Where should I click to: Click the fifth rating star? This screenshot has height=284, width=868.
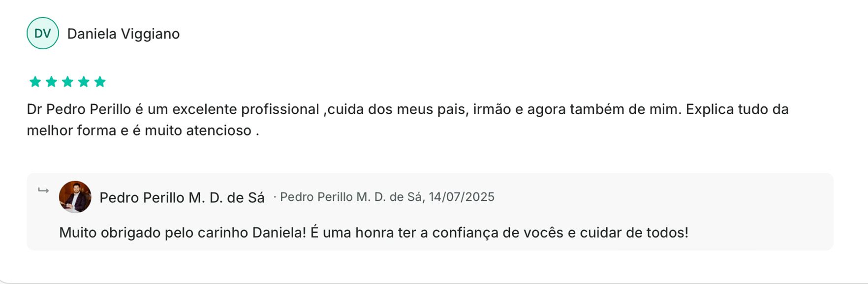[x=100, y=82]
